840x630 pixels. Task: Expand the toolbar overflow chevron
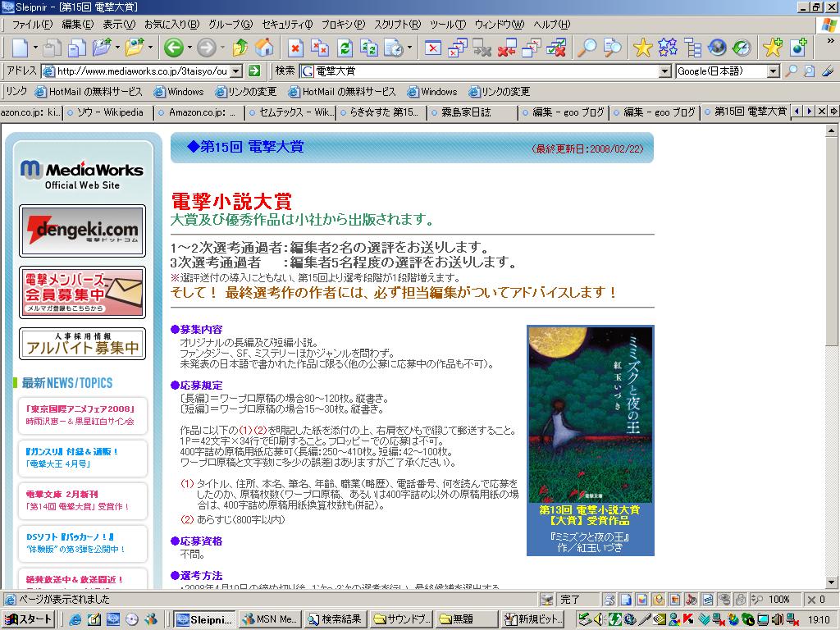pyautogui.click(x=830, y=41)
